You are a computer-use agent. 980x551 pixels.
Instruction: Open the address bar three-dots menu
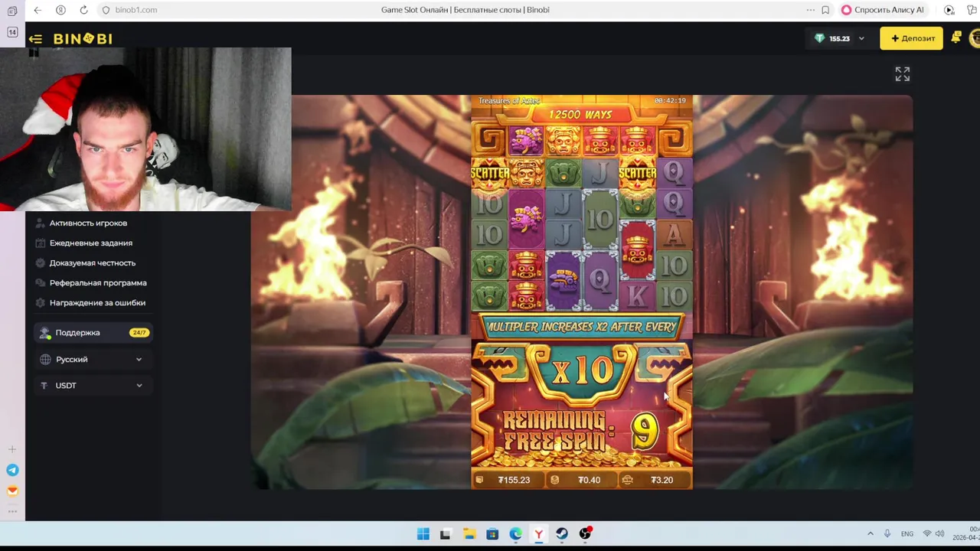point(810,10)
